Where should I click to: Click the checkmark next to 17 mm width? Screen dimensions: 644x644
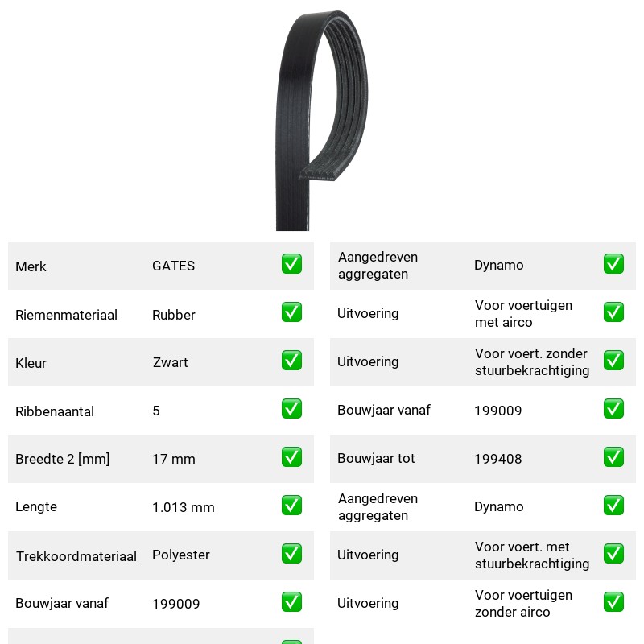coord(291,457)
